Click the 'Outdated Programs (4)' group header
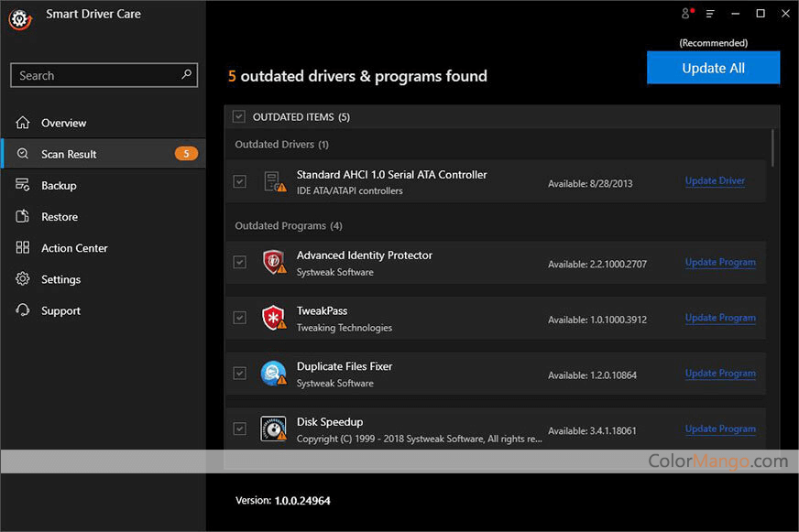Image resolution: width=799 pixels, height=532 pixels. pos(289,225)
